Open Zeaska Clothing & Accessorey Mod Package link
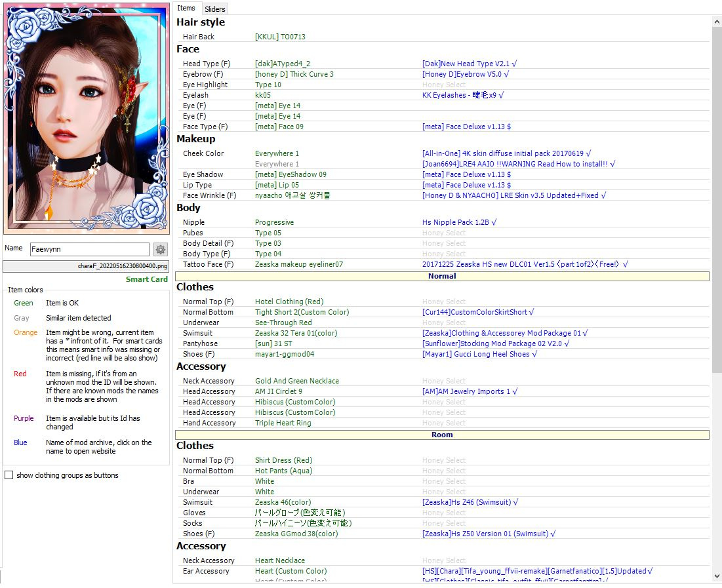The image size is (722, 588). [505, 333]
